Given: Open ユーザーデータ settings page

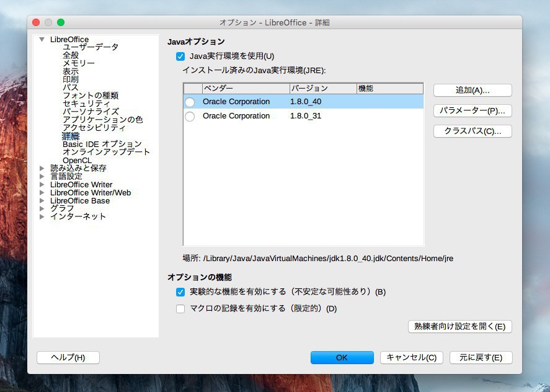Looking at the screenshot, I should coord(91,47).
